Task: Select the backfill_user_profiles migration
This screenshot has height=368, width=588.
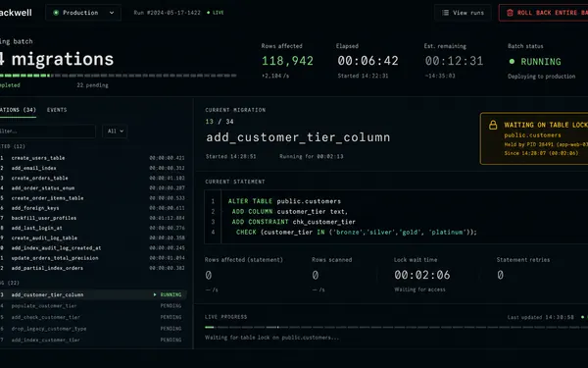Action: click(x=93, y=218)
